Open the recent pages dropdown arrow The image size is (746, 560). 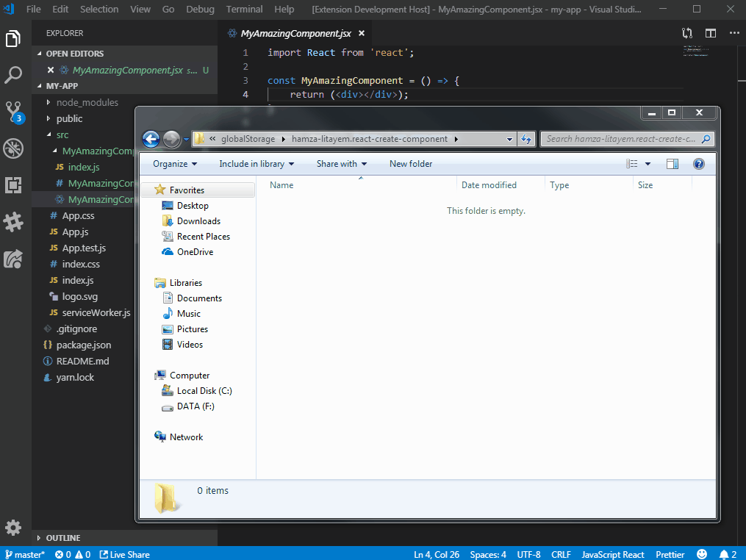click(x=186, y=140)
